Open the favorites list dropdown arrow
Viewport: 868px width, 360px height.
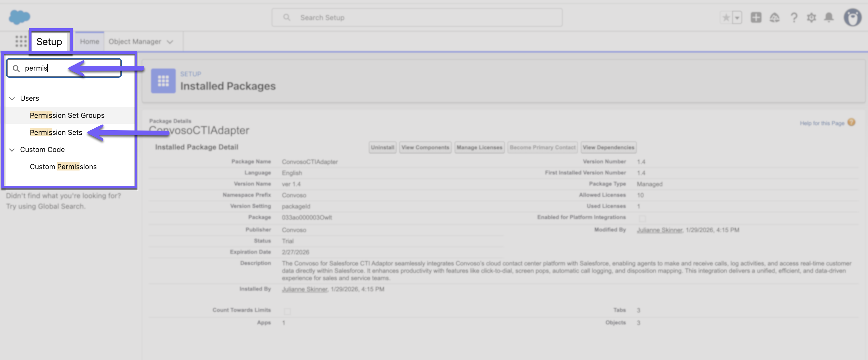pyautogui.click(x=737, y=18)
